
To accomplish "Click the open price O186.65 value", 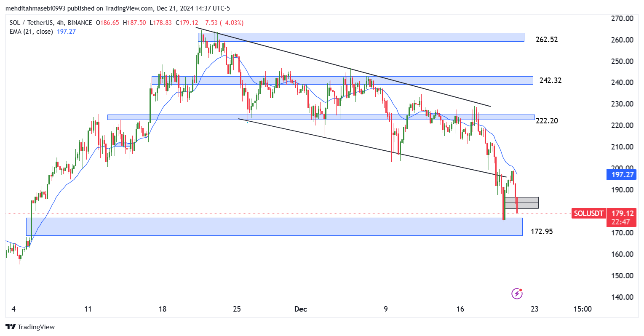I will tap(107, 23).
